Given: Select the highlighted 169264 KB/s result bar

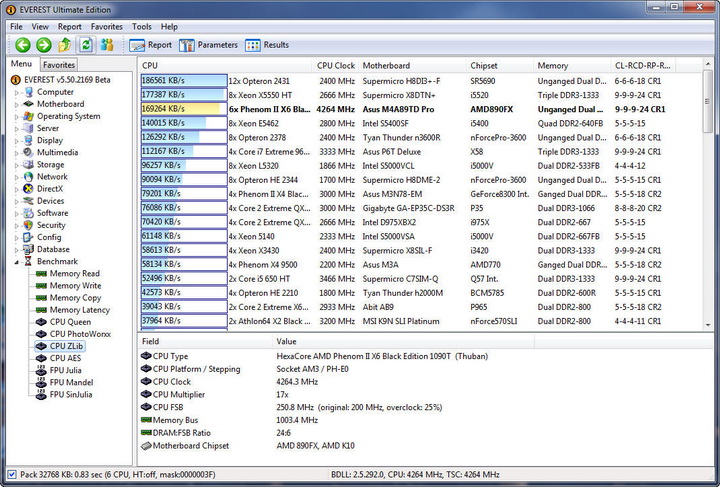Looking at the screenshot, I should (x=184, y=109).
